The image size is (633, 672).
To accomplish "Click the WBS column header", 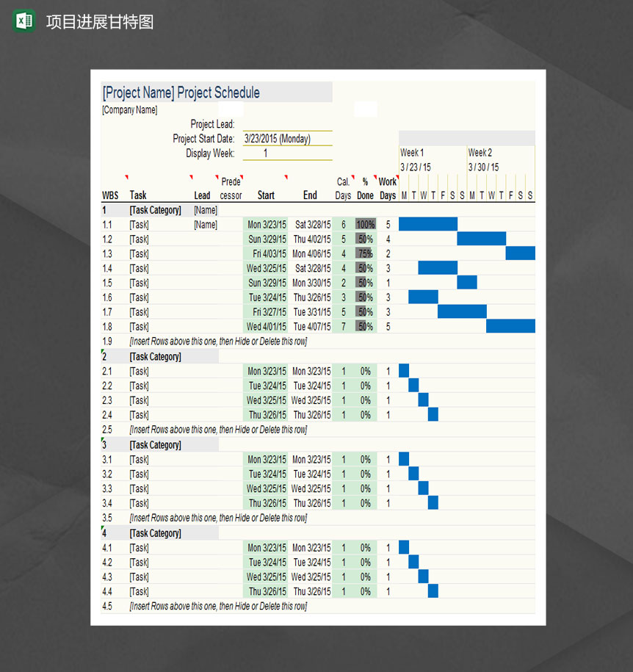I will pos(109,195).
